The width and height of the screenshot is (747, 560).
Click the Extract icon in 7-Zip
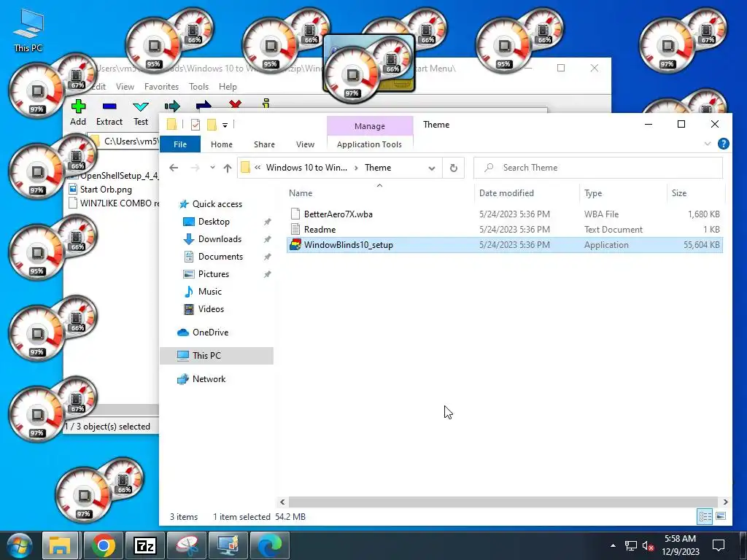pyautogui.click(x=109, y=112)
